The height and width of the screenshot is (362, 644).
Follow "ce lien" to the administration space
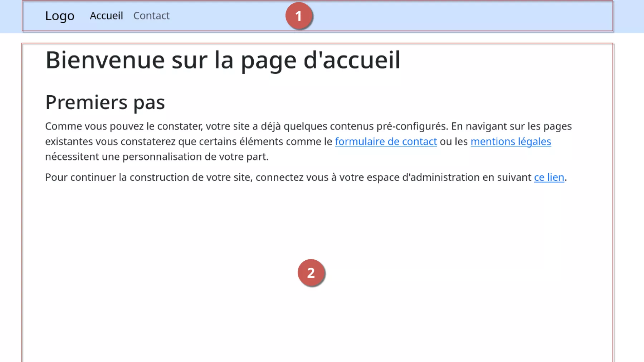point(549,177)
